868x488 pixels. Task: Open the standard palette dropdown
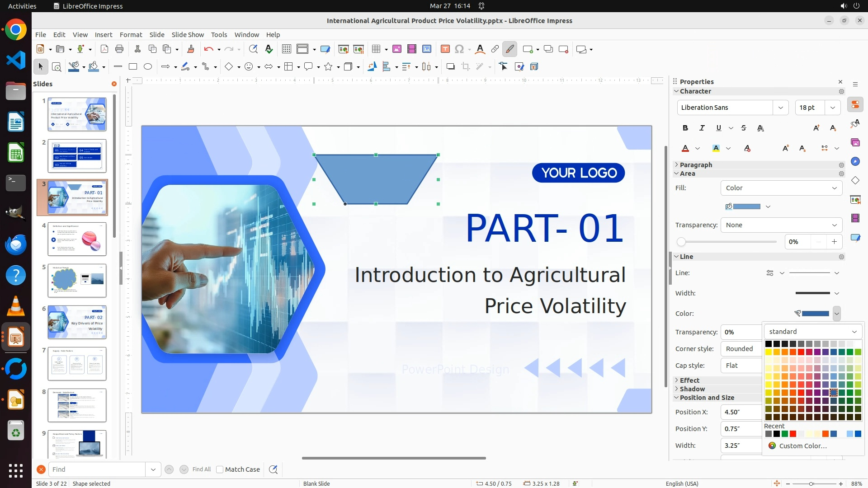click(813, 332)
